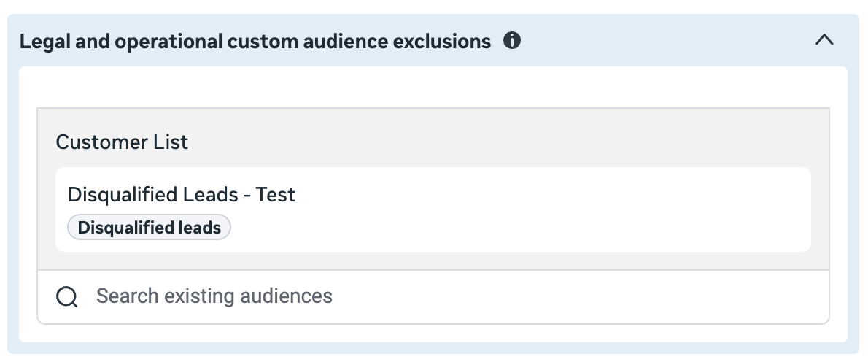Collapse the Legal and operational exclusions section
Viewport: 868px width, 362px height.
coord(824,40)
